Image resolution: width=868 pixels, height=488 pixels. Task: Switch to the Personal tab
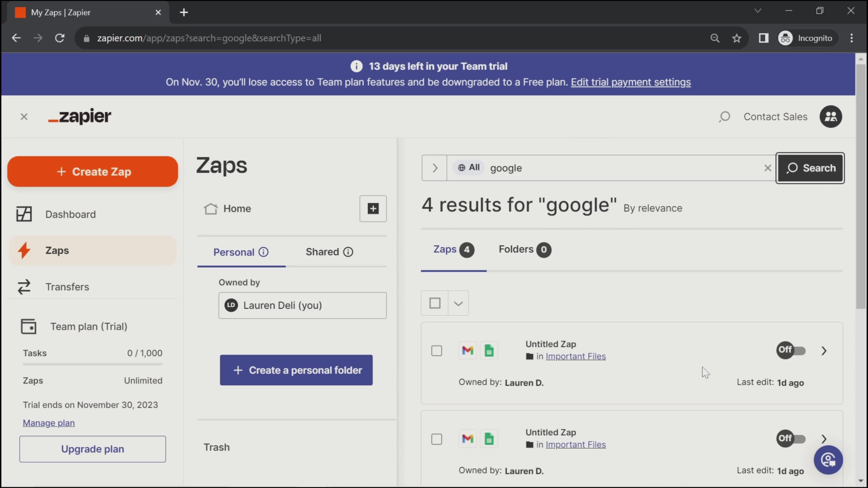241,252
